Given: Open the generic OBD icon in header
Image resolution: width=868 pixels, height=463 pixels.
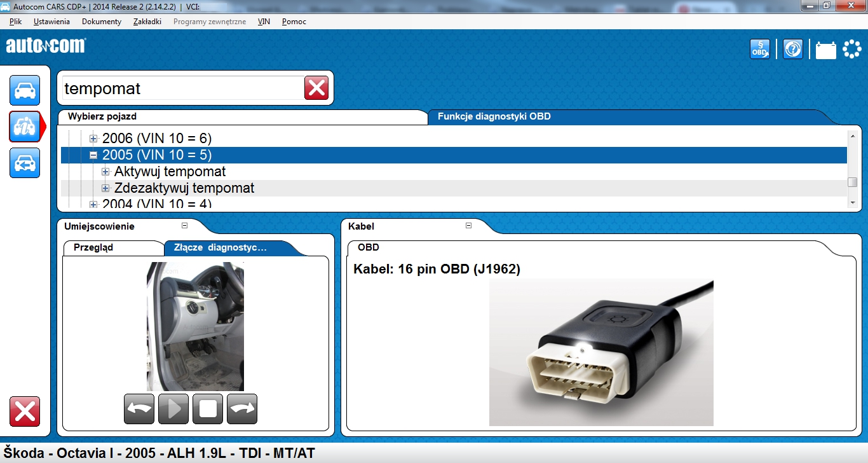Looking at the screenshot, I should coord(760,49).
